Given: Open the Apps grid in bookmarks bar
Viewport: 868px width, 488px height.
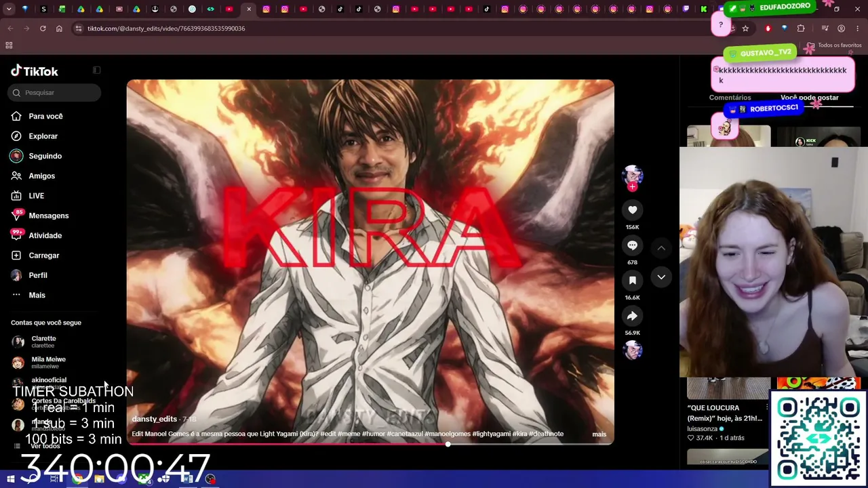Looking at the screenshot, I should tap(9, 45).
